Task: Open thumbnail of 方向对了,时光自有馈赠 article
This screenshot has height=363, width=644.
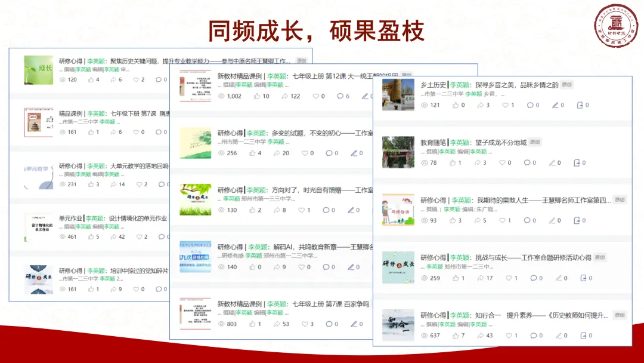Action: [196, 200]
